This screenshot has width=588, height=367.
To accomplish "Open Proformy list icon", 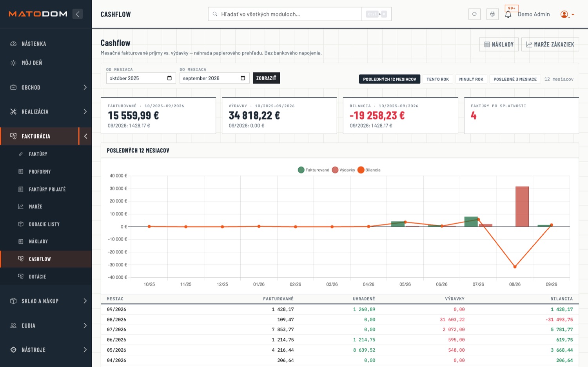I will [x=21, y=172].
